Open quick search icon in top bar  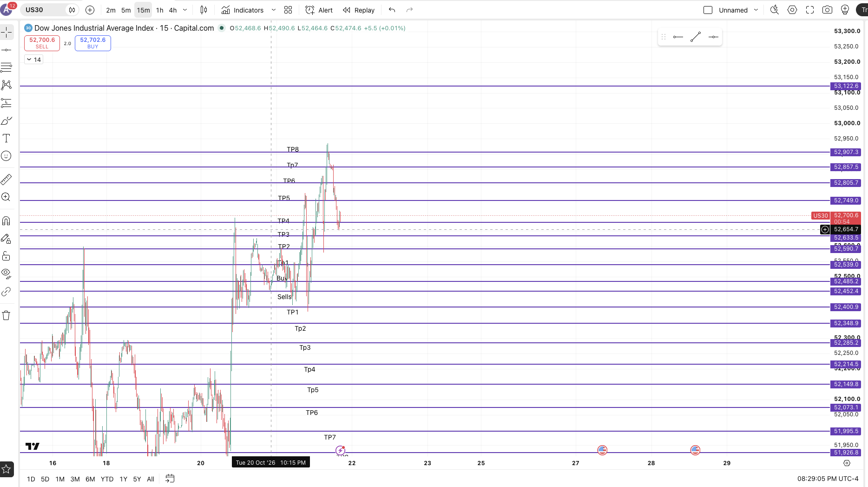click(775, 10)
